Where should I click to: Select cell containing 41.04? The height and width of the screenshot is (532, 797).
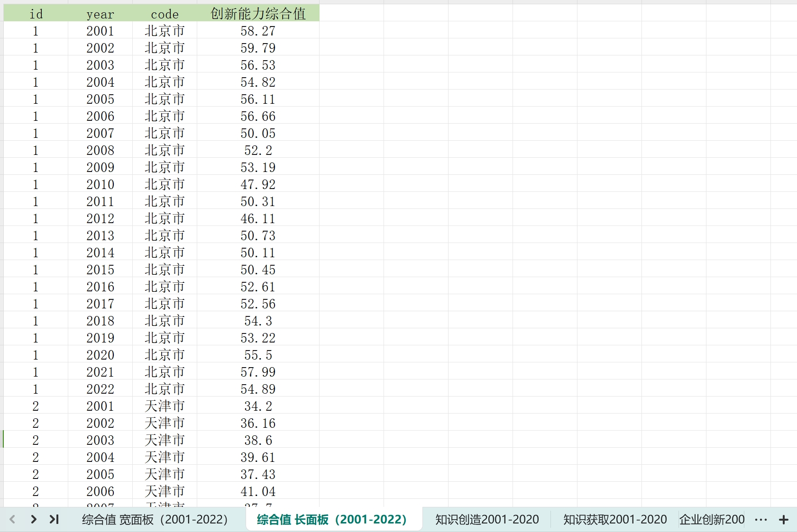(258, 491)
